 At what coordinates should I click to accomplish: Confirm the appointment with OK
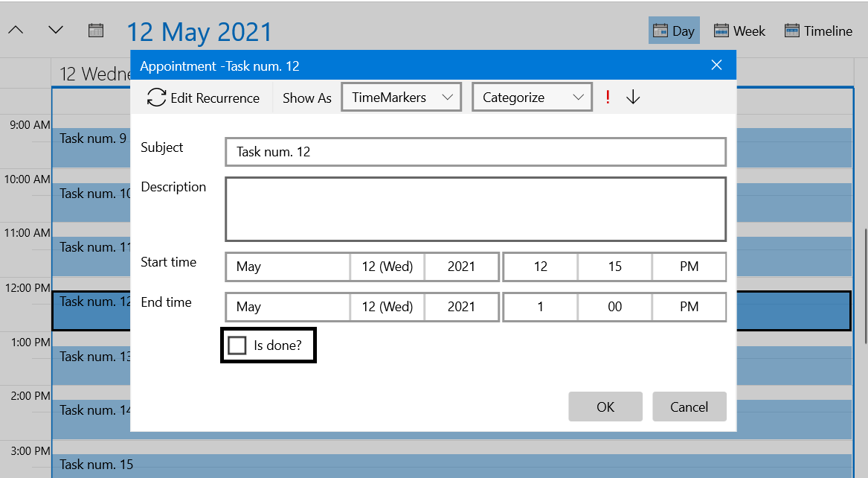coord(605,407)
